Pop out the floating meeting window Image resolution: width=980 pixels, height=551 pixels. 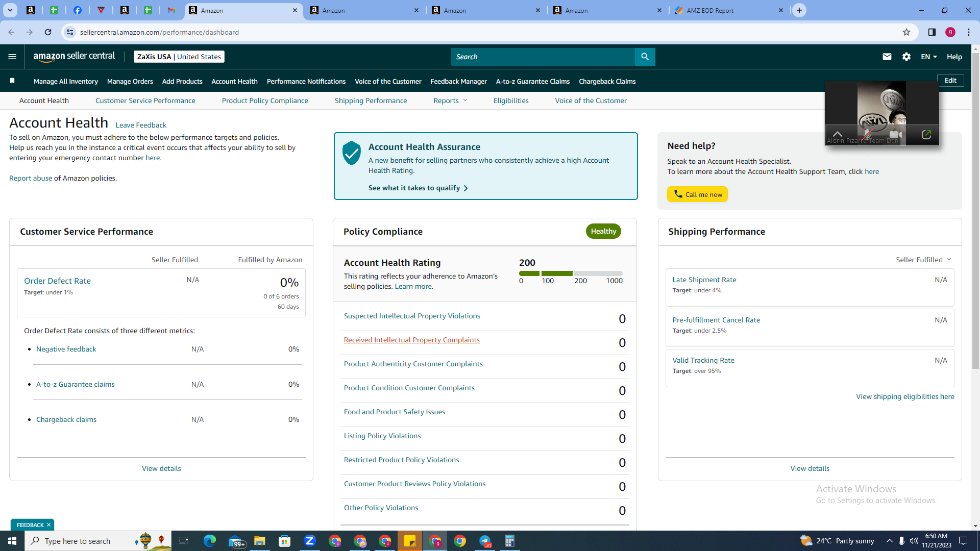(926, 135)
